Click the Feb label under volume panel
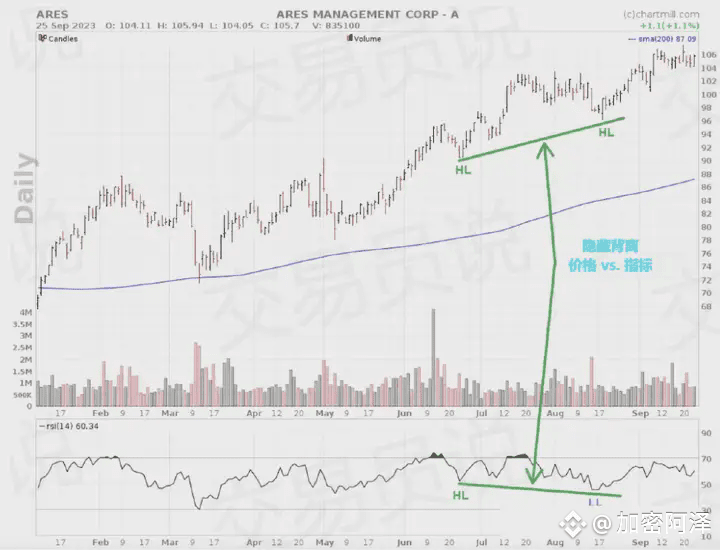 pyautogui.click(x=101, y=413)
